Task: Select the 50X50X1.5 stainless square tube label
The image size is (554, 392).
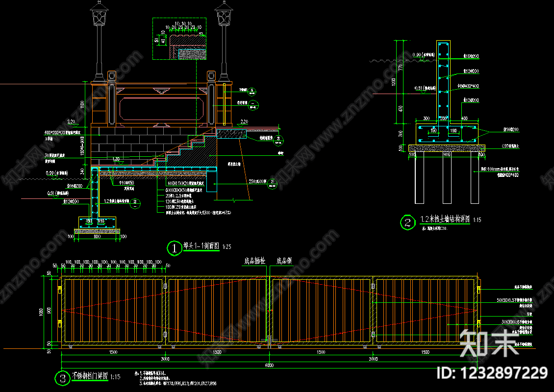Action: point(514,300)
